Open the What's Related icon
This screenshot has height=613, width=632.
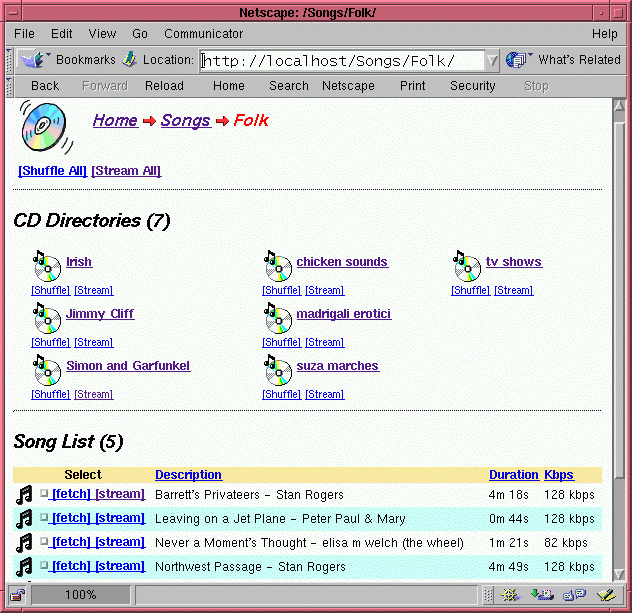[518, 60]
